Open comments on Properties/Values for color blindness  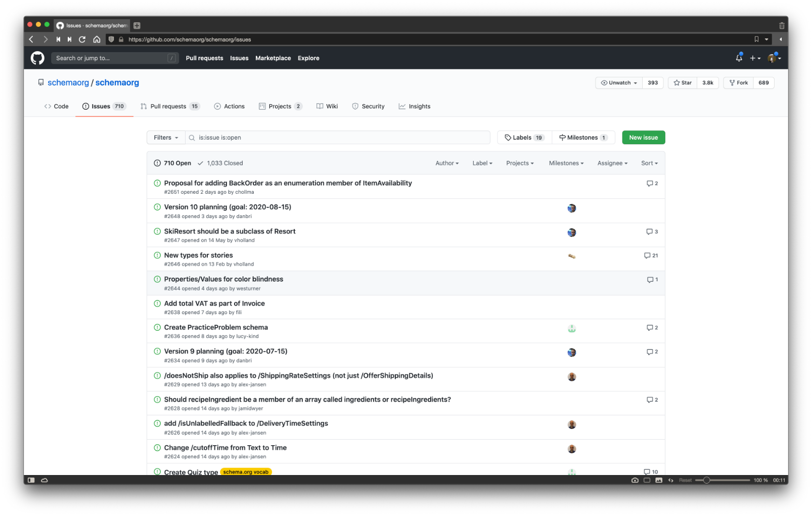(x=652, y=279)
